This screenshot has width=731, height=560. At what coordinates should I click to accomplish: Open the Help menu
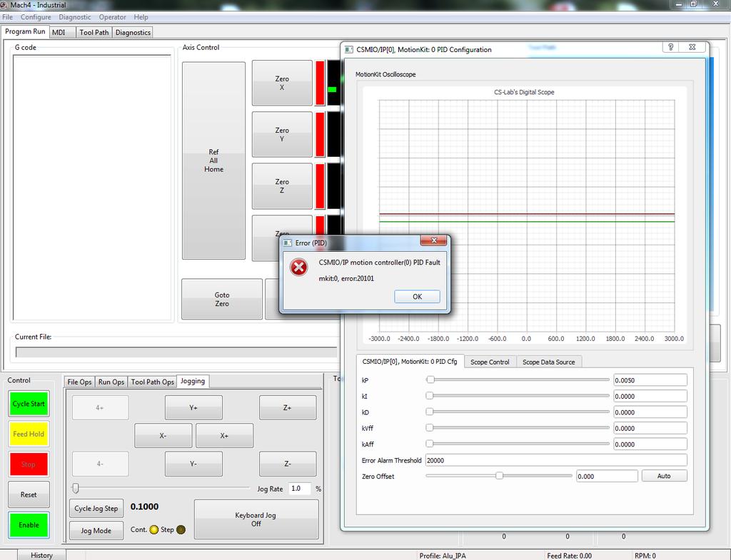tap(141, 17)
